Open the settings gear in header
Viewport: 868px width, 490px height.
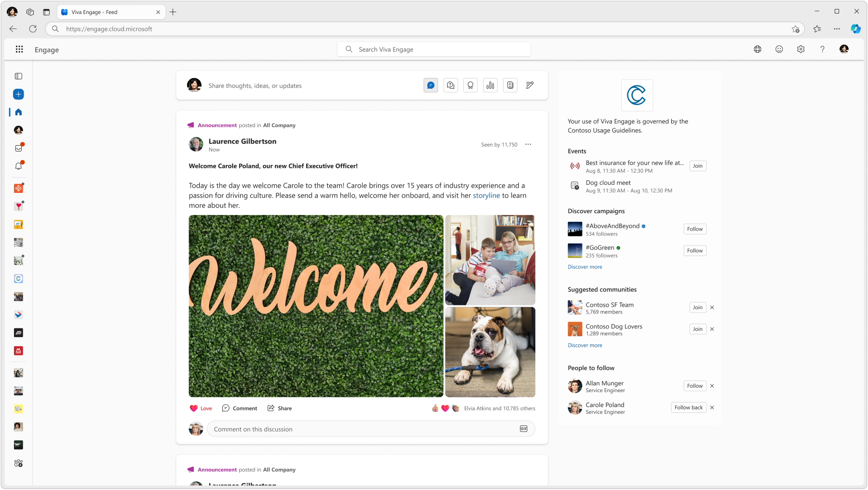801,49
